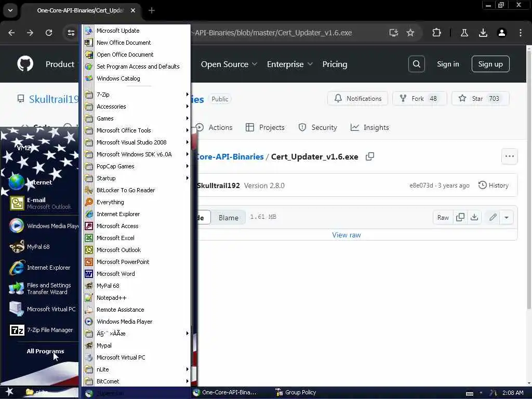Click All Programs in the Start menu

(x=45, y=351)
